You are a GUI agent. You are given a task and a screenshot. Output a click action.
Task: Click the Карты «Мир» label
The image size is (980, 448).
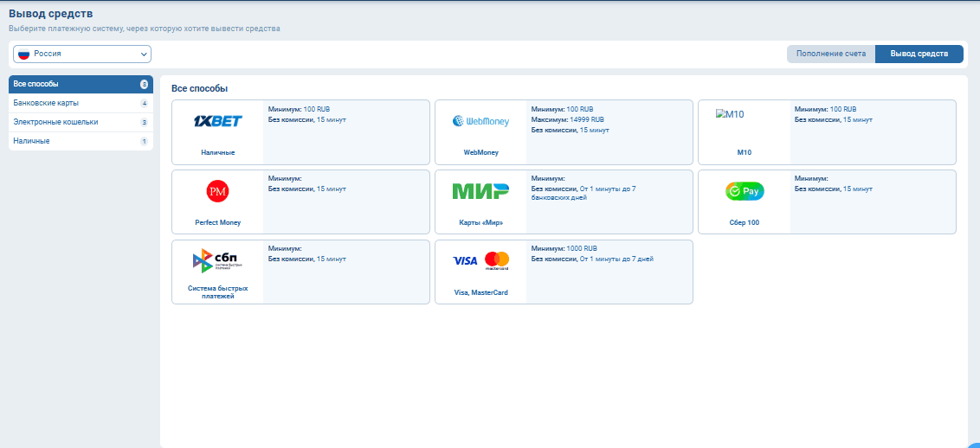click(480, 222)
